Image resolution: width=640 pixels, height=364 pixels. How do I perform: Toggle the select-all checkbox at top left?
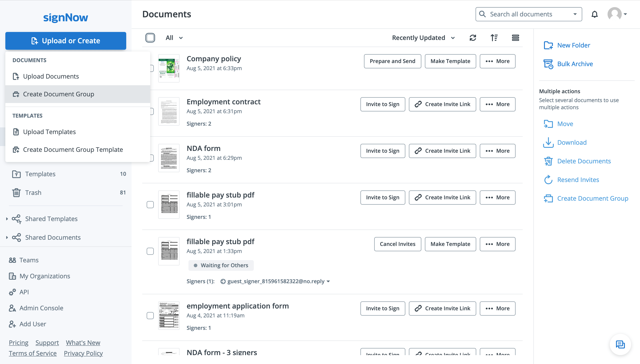pyautogui.click(x=150, y=37)
